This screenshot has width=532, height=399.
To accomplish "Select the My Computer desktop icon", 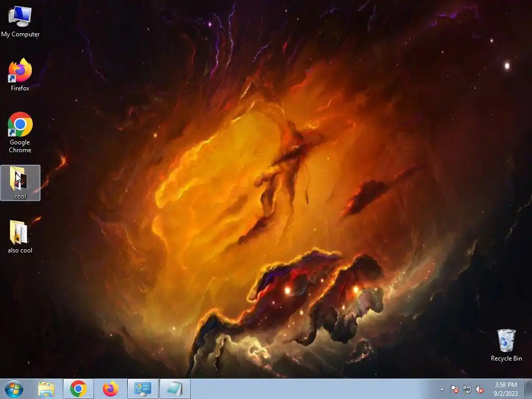I will pos(20,21).
